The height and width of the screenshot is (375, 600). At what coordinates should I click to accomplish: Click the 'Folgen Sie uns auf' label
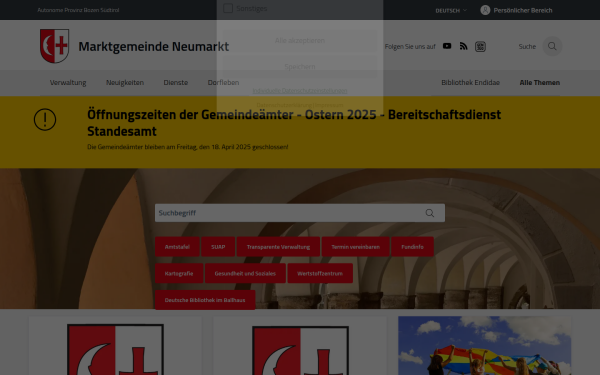tap(410, 47)
